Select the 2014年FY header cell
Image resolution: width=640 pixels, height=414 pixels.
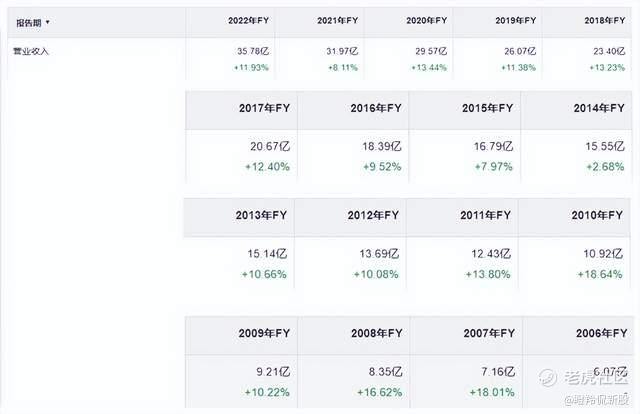(602, 107)
